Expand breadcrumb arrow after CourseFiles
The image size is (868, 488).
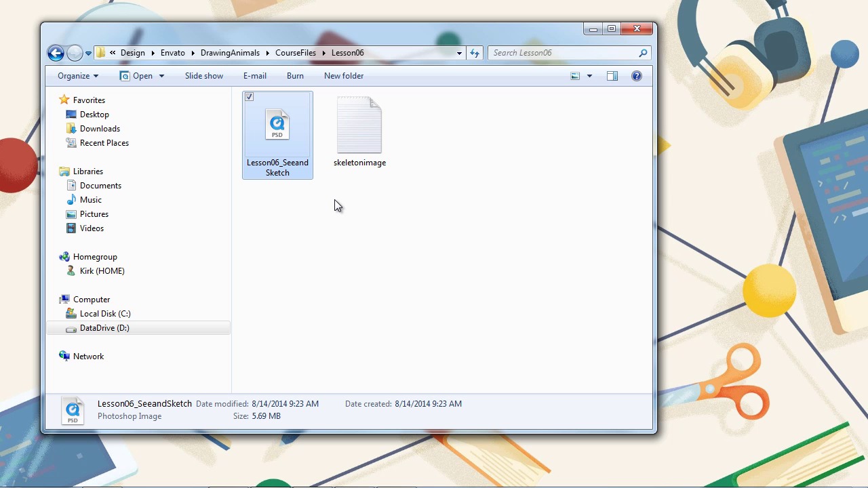click(x=323, y=53)
